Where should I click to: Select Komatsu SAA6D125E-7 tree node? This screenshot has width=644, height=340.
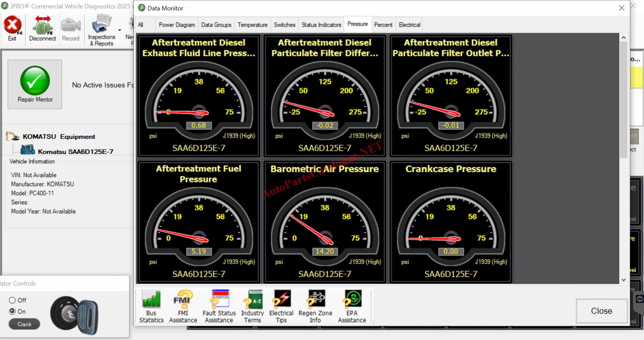pyautogui.click(x=75, y=152)
